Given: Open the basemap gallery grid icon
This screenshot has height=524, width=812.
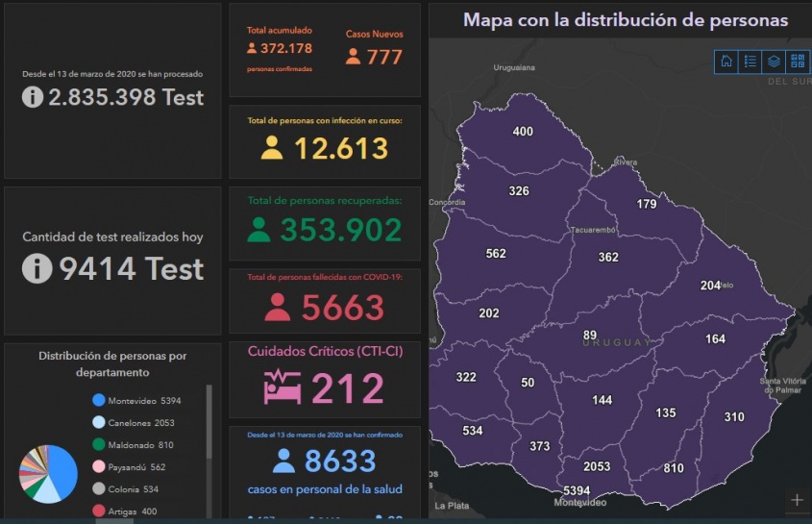Looking at the screenshot, I should click(797, 62).
